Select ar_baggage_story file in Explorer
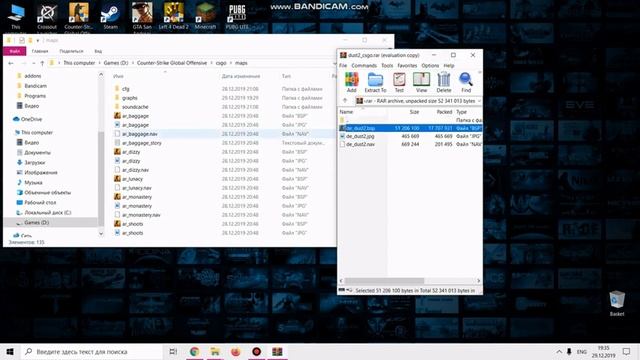This screenshot has width=640, height=360. 141,143
